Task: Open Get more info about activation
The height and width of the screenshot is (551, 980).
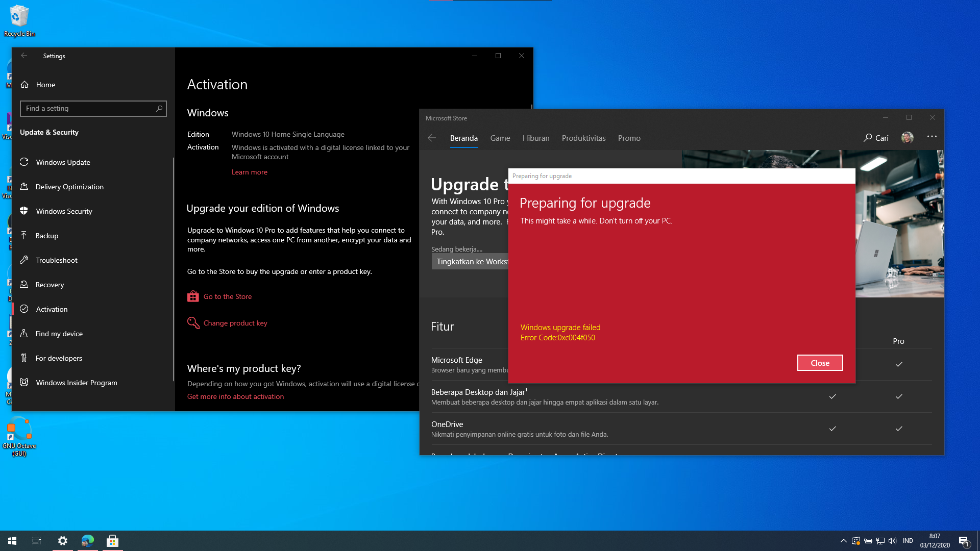Action: (235, 396)
